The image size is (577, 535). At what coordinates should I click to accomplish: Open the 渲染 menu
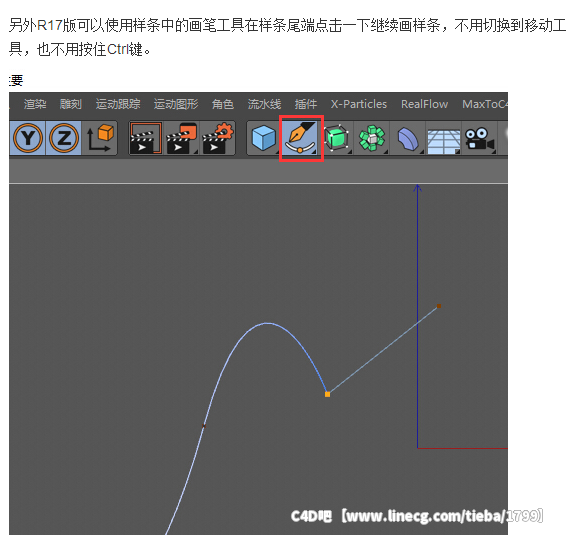35,104
